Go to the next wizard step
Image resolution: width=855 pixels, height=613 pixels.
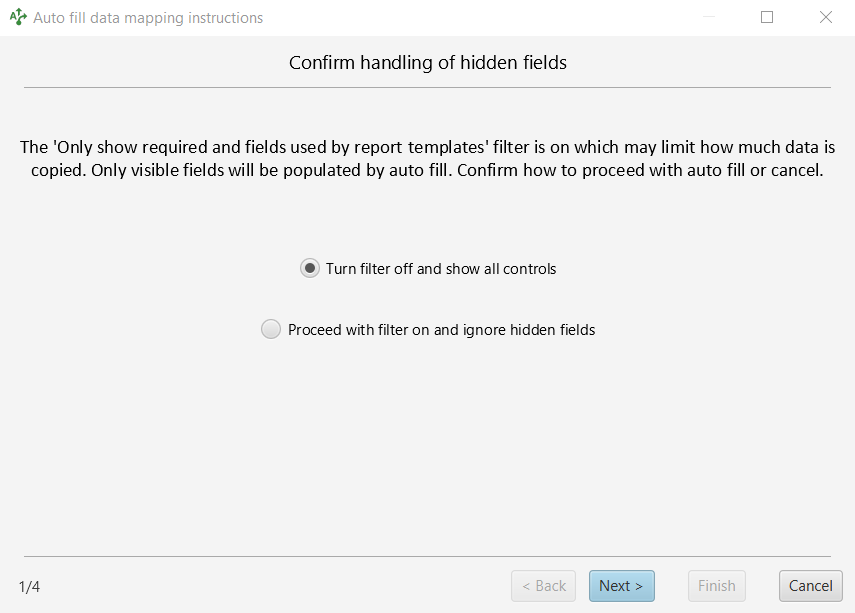point(622,586)
